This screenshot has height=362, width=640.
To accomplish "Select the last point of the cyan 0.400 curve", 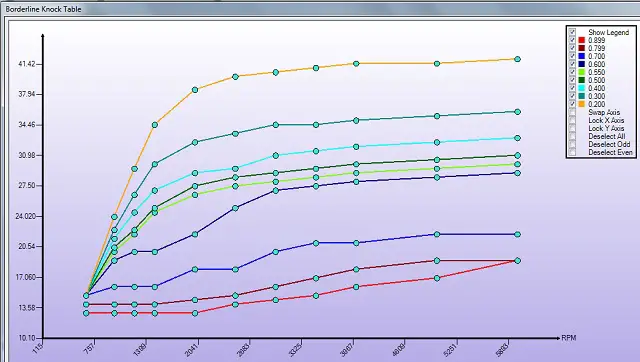I will click(518, 138).
